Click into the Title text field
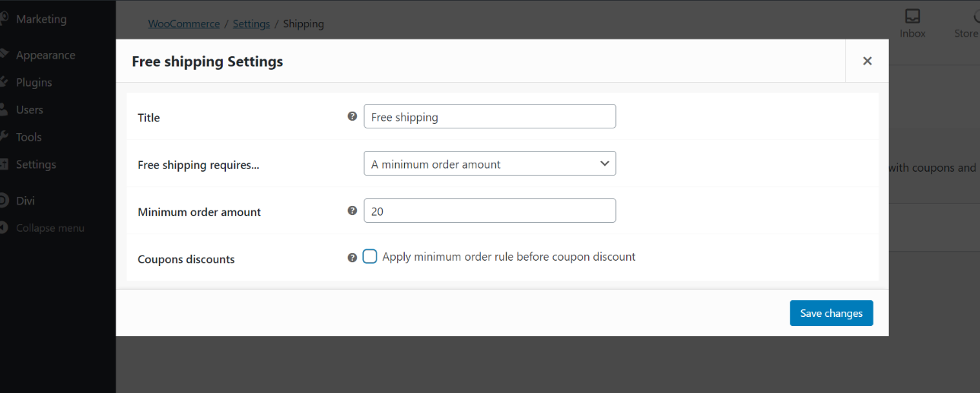 point(489,116)
